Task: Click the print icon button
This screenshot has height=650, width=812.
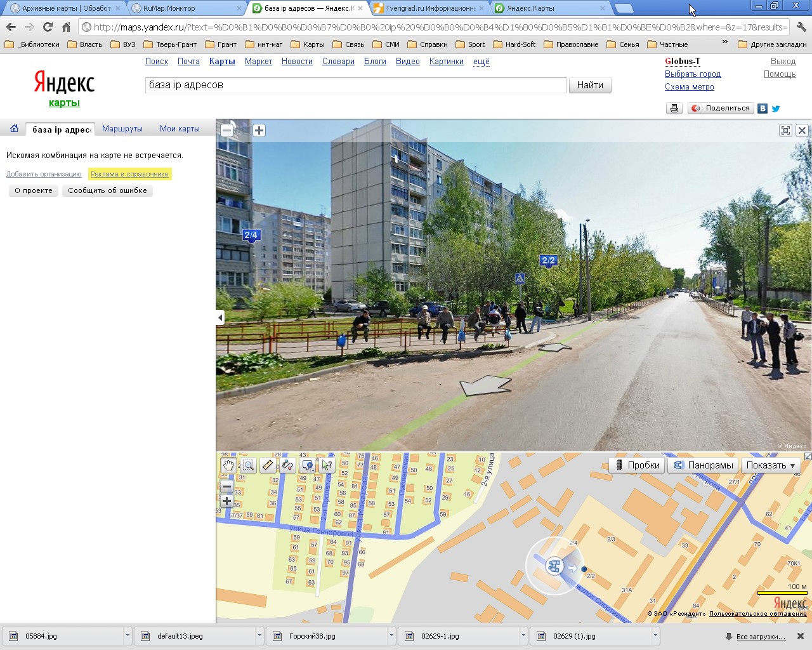Action: tap(674, 109)
